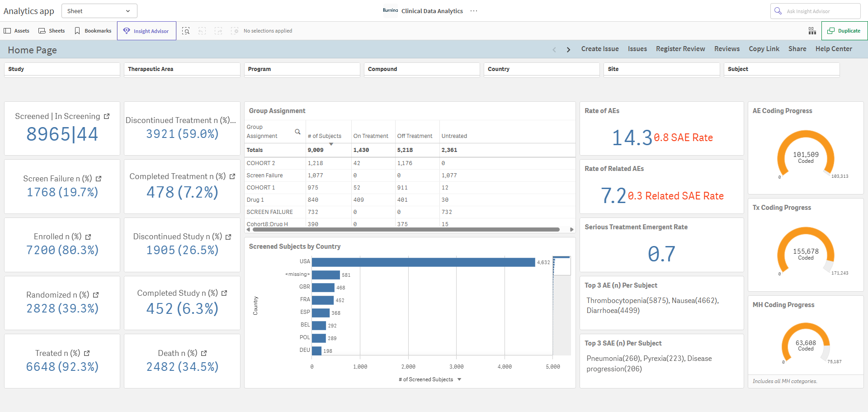Screen dimensions: 868x412
Task: Click the AE Coding Progress gauge
Action: click(806, 154)
